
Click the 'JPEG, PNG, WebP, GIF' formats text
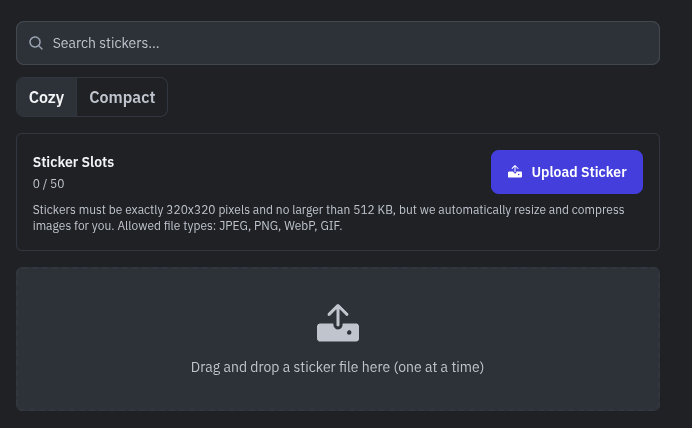click(280, 226)
